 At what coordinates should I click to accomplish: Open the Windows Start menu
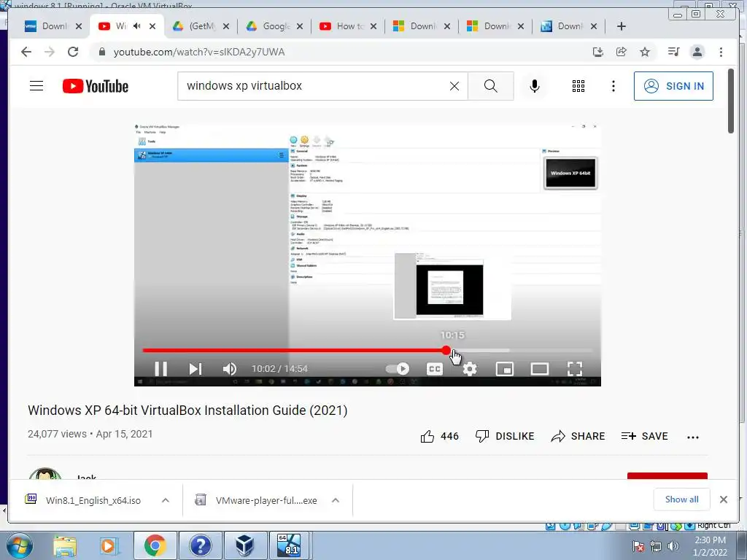[19, 545]
